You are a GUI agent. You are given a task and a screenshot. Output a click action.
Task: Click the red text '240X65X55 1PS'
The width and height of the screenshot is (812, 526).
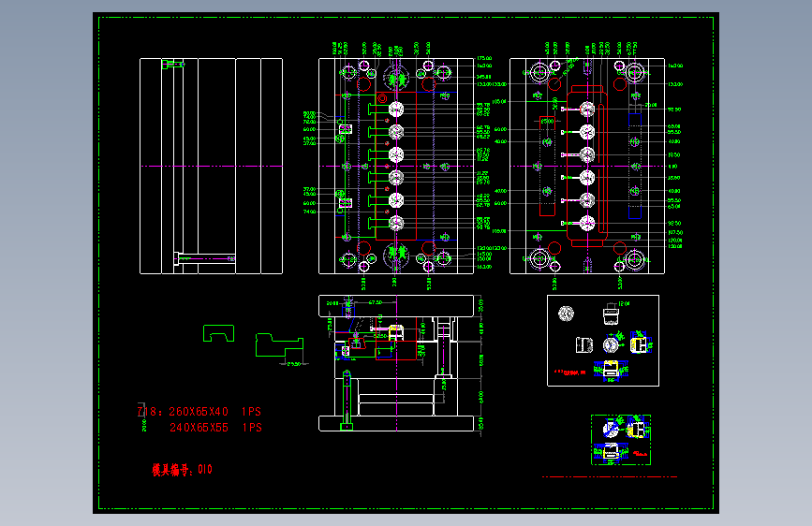coord(216,428)
